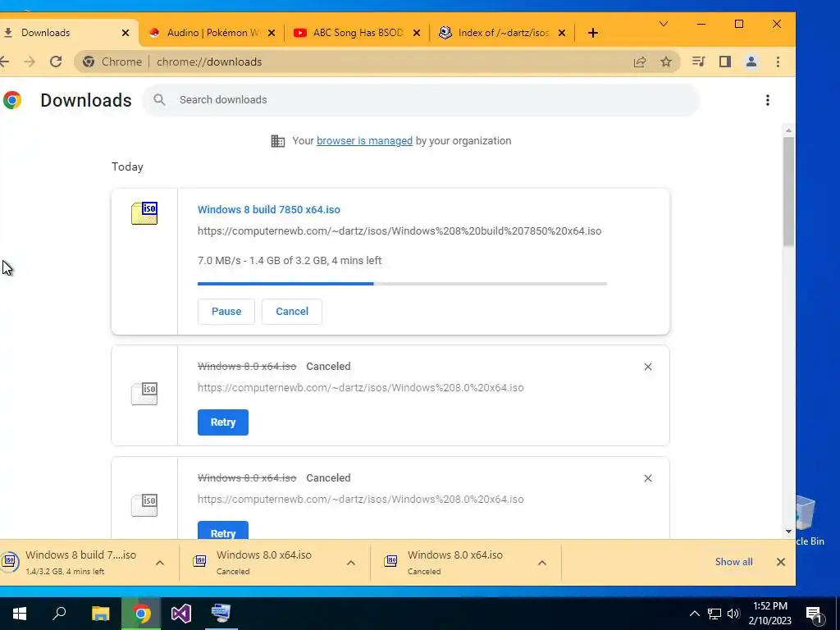This screenshot has width=840, height=630.
Task: Retry the second canceled Windows 8.0 x64.iso download
Action: pos(223,531)
